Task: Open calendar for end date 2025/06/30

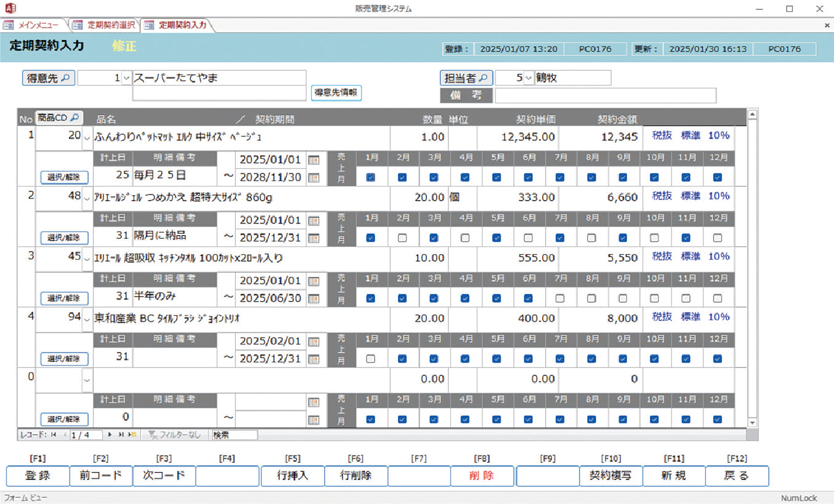Action: (x=314, y=298)
